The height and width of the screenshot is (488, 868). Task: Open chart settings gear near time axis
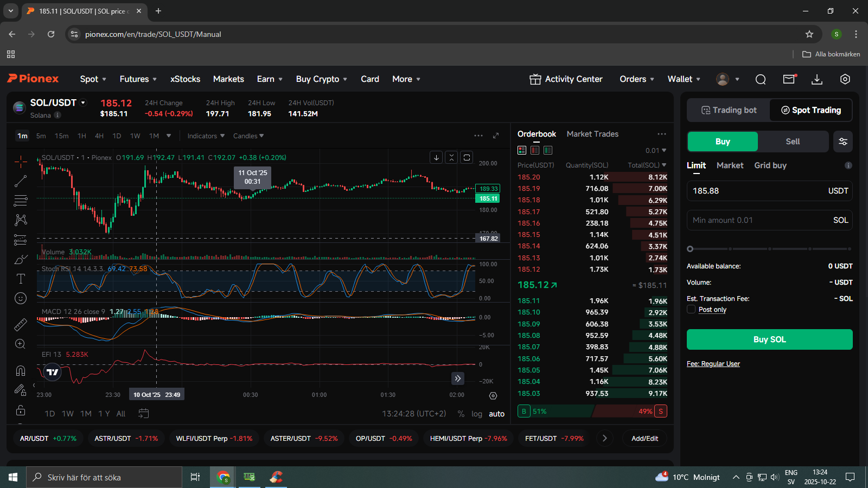coord(493,396)
